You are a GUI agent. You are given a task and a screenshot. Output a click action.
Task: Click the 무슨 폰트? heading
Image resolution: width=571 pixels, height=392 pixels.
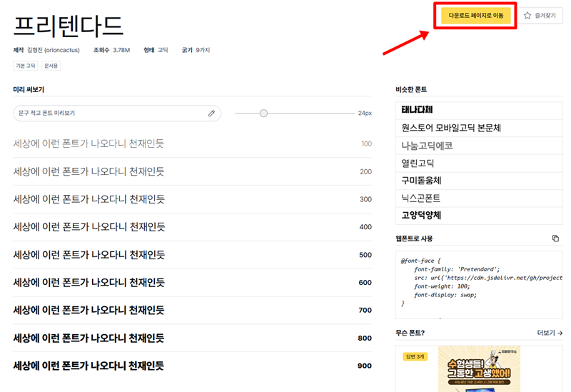click(x=410, y=333)
